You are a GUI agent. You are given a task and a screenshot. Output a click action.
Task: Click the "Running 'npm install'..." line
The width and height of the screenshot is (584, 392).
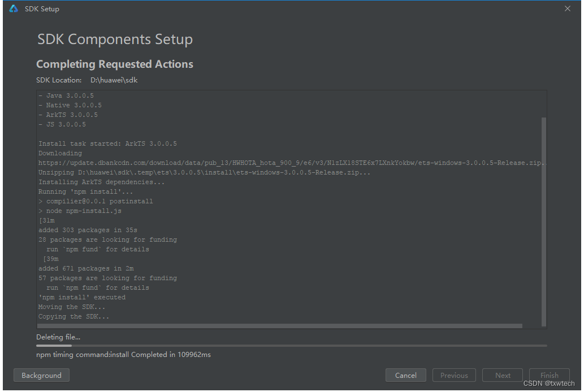[x=85, y=191]
